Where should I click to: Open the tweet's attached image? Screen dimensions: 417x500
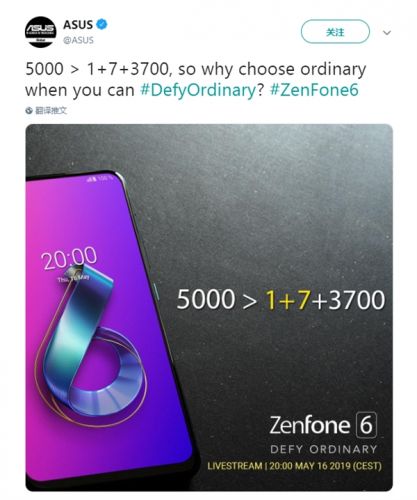pyautogui.click(x=209, y=307)
